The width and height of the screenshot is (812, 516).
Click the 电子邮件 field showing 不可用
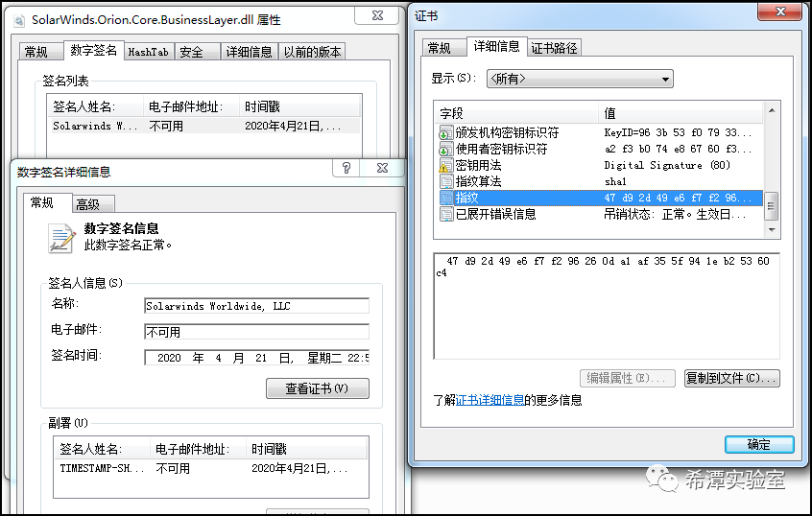[257, 332]
